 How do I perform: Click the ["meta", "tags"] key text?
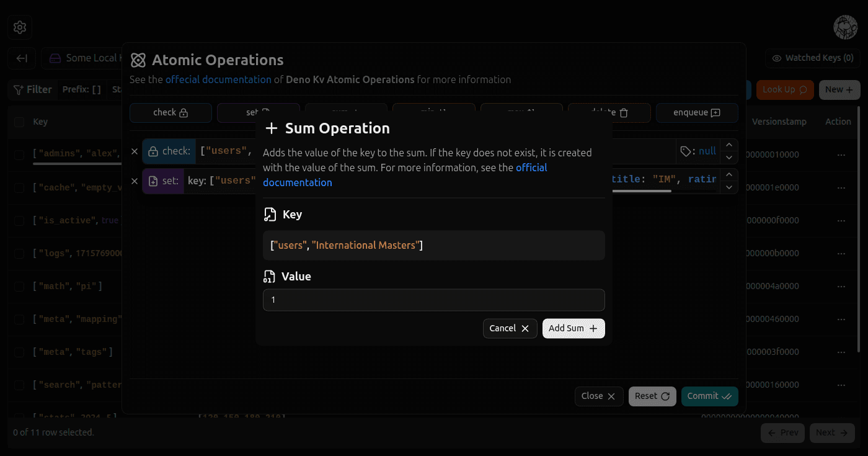(73, 352)
